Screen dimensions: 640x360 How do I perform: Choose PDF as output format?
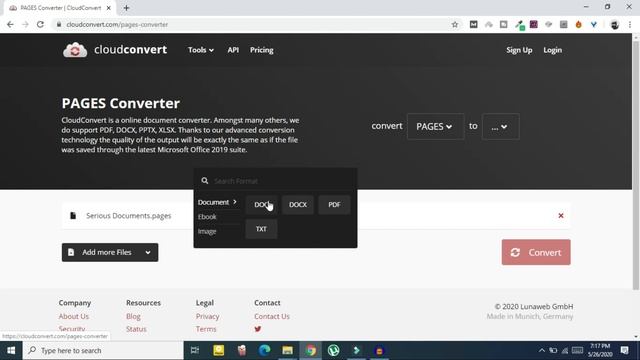[334, 204]
